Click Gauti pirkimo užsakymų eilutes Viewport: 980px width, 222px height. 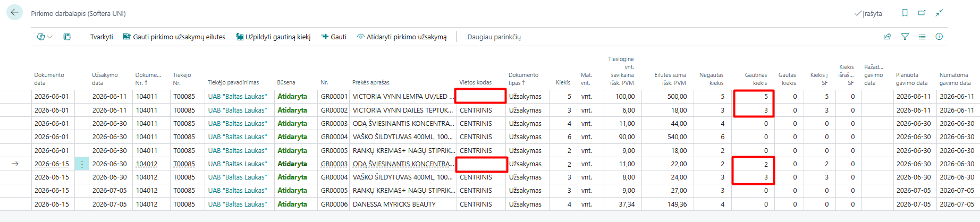click(174, 37)
